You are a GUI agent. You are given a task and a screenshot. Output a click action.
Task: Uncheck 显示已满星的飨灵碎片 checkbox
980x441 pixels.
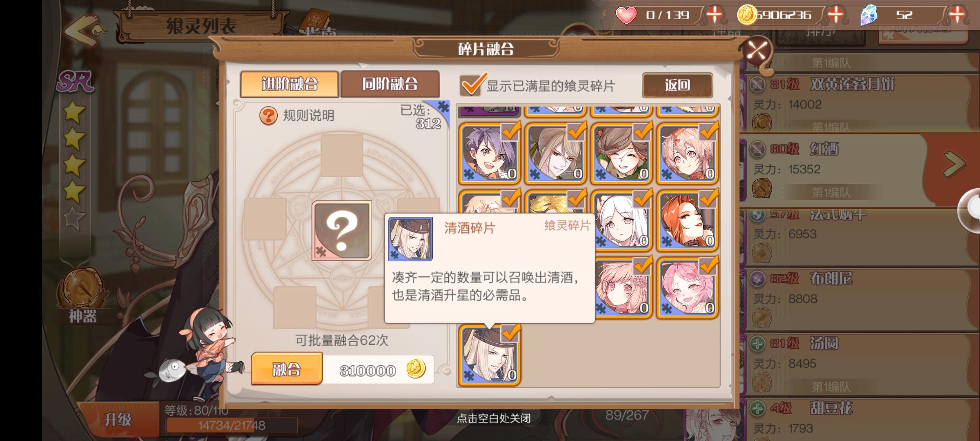click(472, 85)
